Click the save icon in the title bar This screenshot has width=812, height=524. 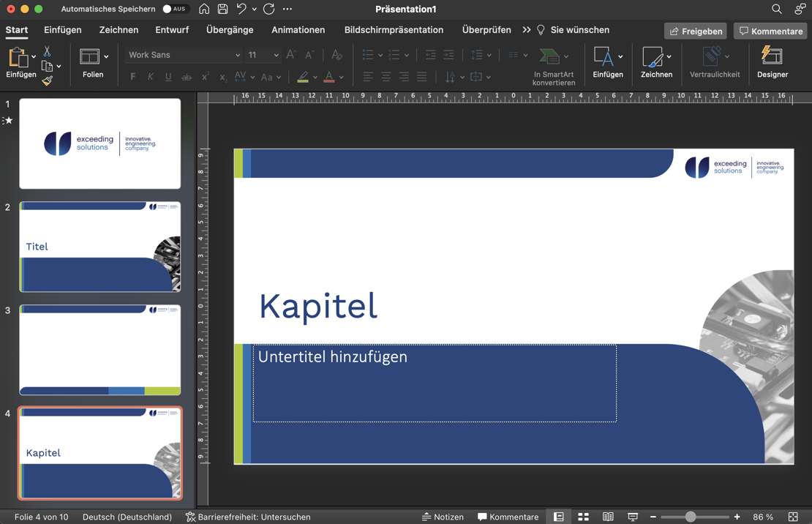click(x=222, y=9)
